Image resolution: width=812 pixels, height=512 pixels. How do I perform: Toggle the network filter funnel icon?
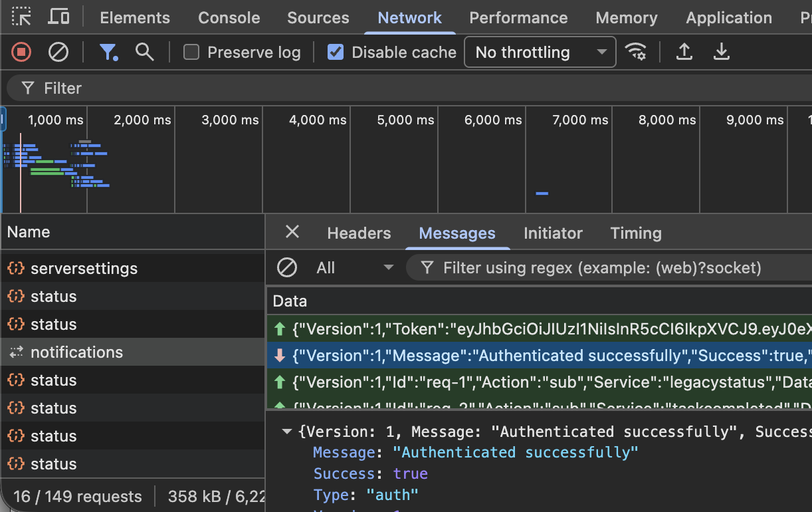click(x=108, y=52)
